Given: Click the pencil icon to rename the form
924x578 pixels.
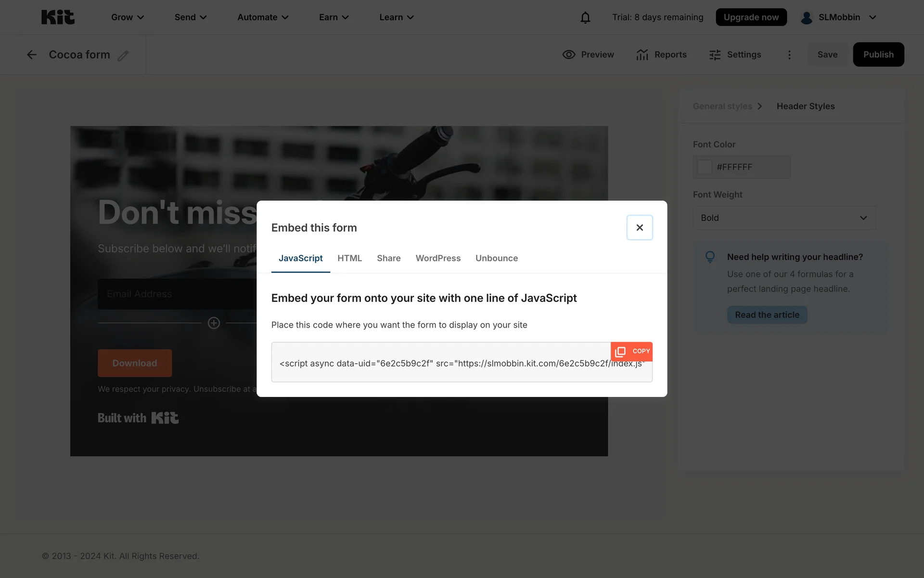Looking at the screenshot, I should pyautogui.click(x=123, y=55).
